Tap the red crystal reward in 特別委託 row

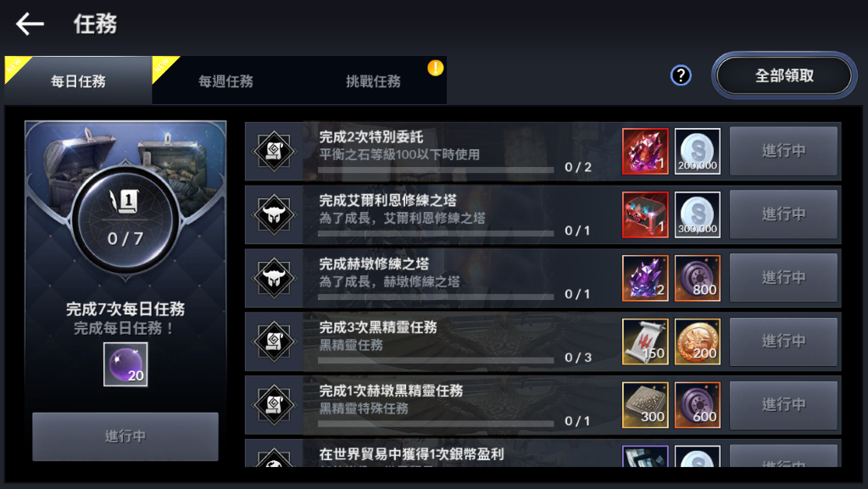tap(645, 151)
